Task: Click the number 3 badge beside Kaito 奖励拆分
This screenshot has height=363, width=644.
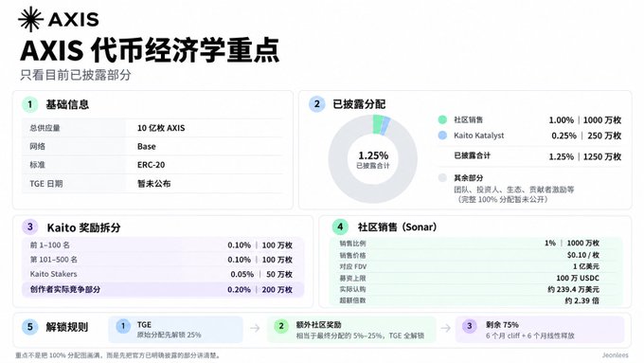Action: point(30,227)
